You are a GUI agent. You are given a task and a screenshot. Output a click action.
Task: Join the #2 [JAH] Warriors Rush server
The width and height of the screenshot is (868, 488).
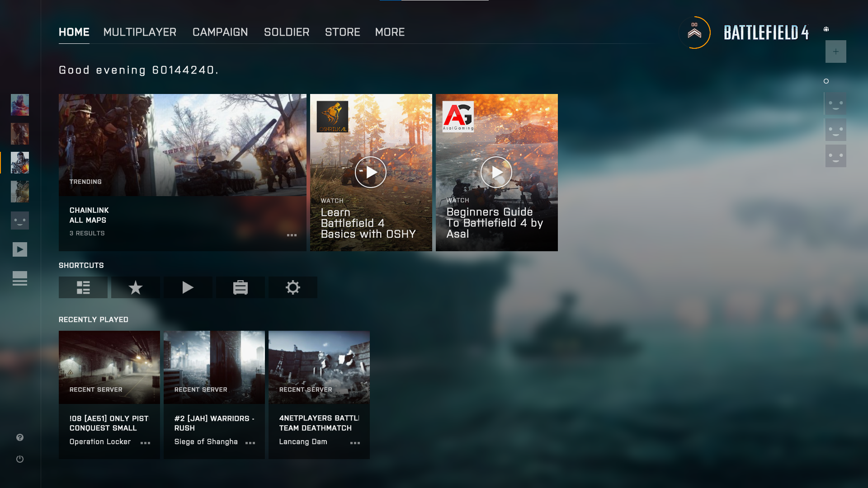click(x=214, y=395)
